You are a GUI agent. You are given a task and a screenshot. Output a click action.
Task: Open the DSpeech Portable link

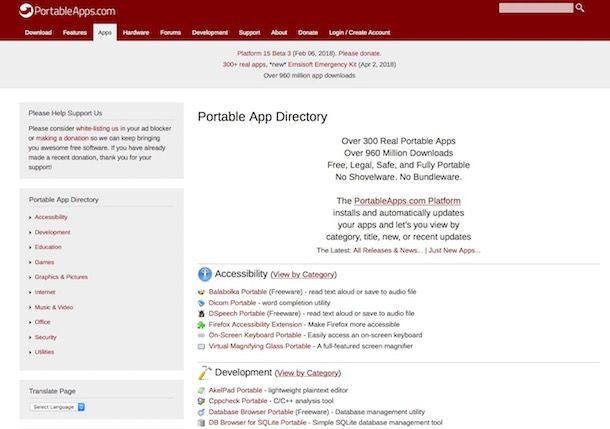[237, 313]
